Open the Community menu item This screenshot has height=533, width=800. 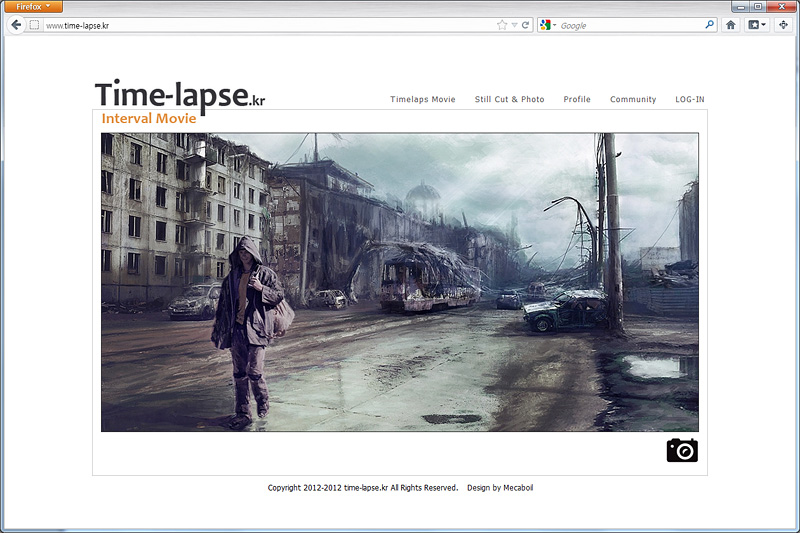click(633, 99)
